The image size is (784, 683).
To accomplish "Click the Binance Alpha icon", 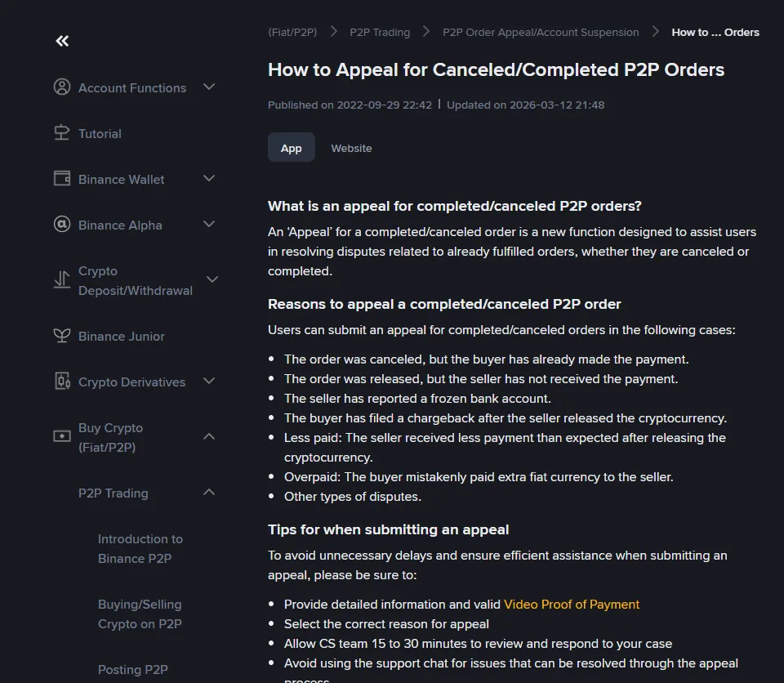I will pos(62,225).
